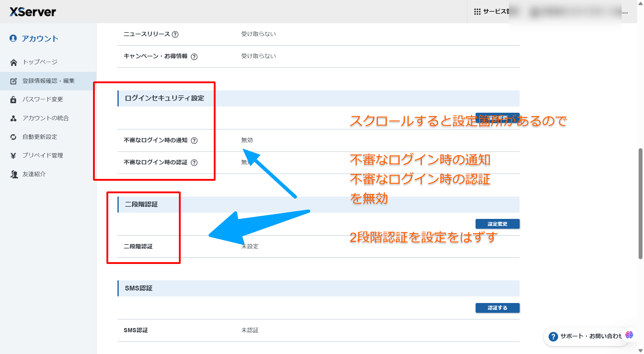644x354 pixels.
Task: Open help icon for 不審なログイン時の通知
Action: [x=194, y=140]
